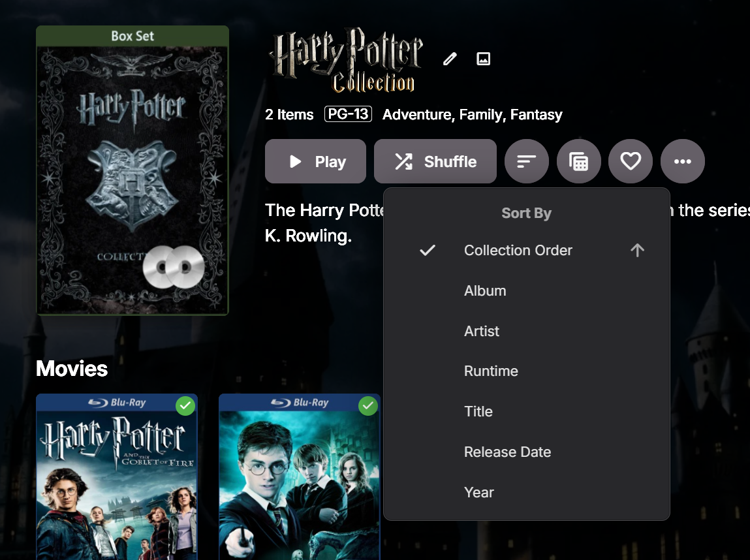Toggle watched status on Goblet of Fire poster

pyautogui.click(x=185, y=405)
